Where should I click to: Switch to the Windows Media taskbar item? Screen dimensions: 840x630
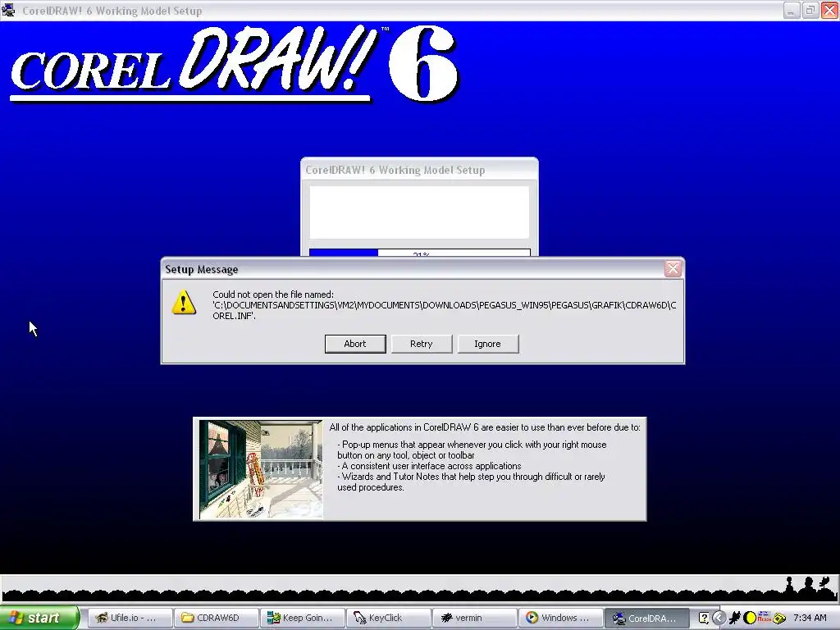coord(561,618)
